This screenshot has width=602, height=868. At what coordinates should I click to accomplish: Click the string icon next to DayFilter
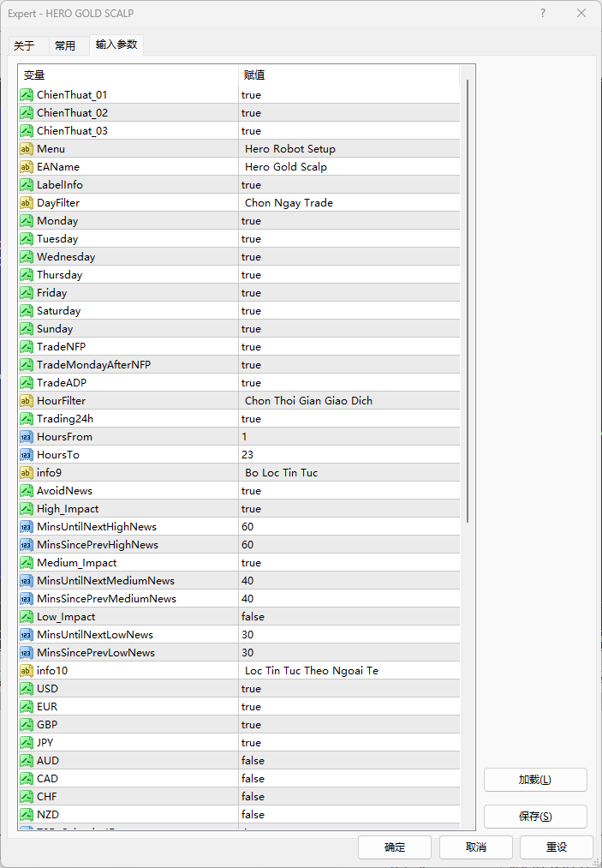point(27,203)
